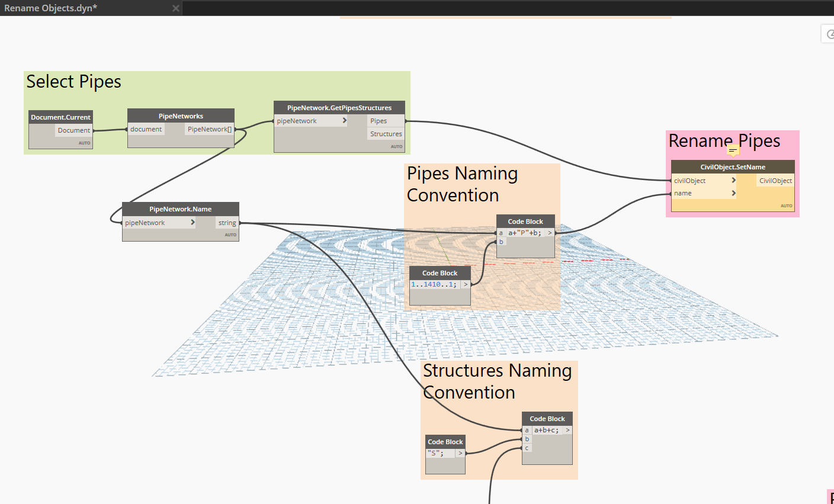Click the string output of PipeNetwork.Name
The height and width of the screenshot is (504, 834).
(x=227, y=223)
